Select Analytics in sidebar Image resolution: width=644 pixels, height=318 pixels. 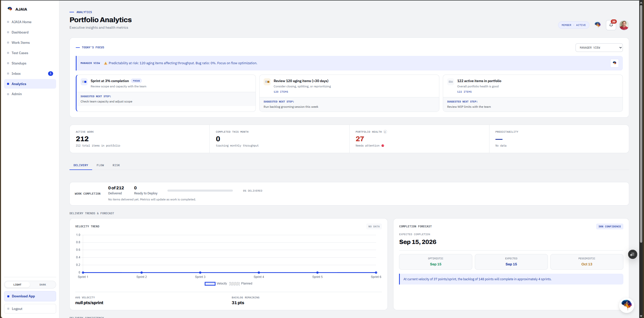pyautogui.click(x=30, y=84)
